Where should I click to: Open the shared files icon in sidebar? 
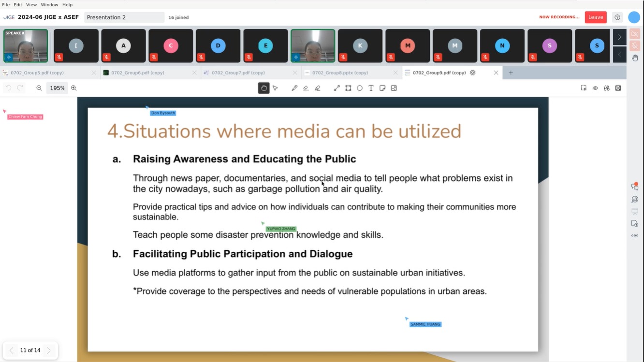pos(635,223)
